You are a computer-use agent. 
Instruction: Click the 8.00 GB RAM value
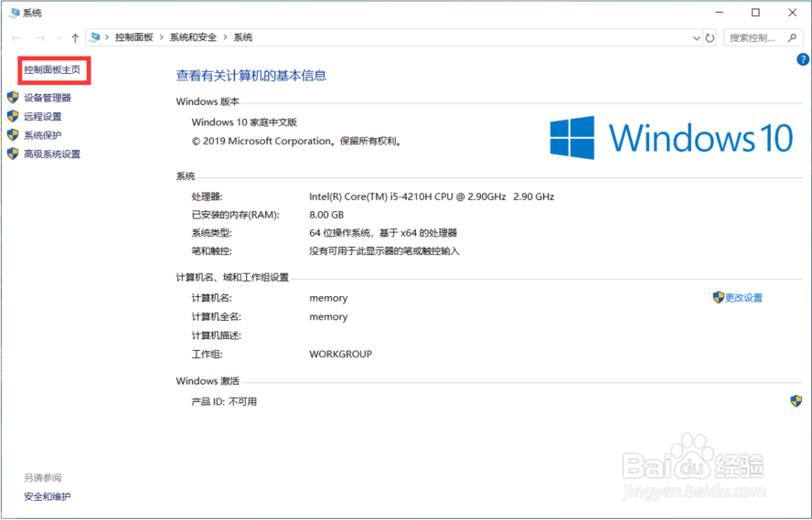(326, 215)
